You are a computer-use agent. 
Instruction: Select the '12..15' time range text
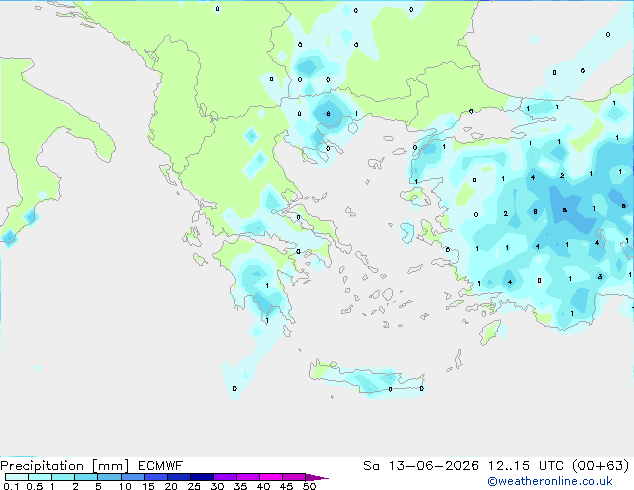[510, 466]
